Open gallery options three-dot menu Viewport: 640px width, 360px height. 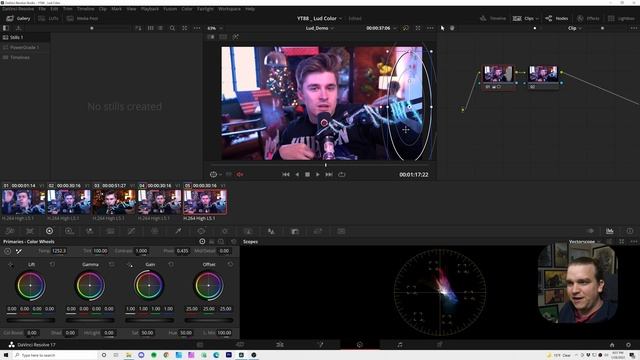197,28
